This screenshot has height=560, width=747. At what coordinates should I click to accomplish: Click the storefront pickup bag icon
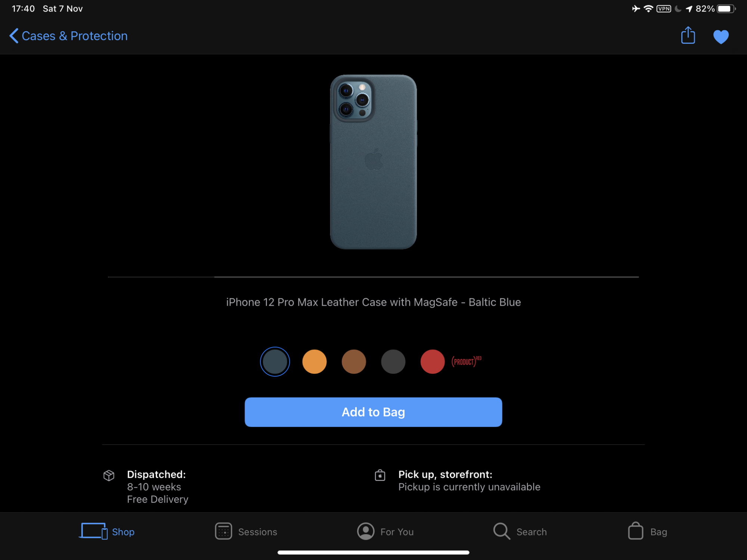[380, 475]
